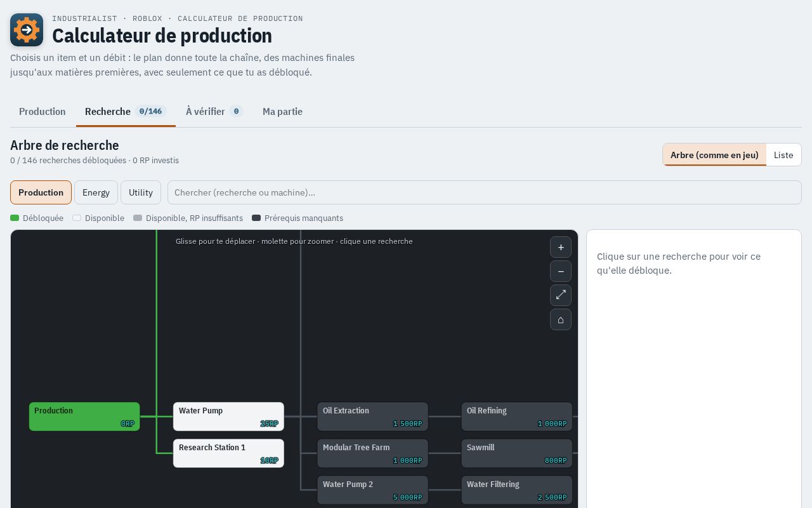This screenshot has width=812, height=508.
Task: Select Arbre (comme en jeu) view
Action: (714, 155)
